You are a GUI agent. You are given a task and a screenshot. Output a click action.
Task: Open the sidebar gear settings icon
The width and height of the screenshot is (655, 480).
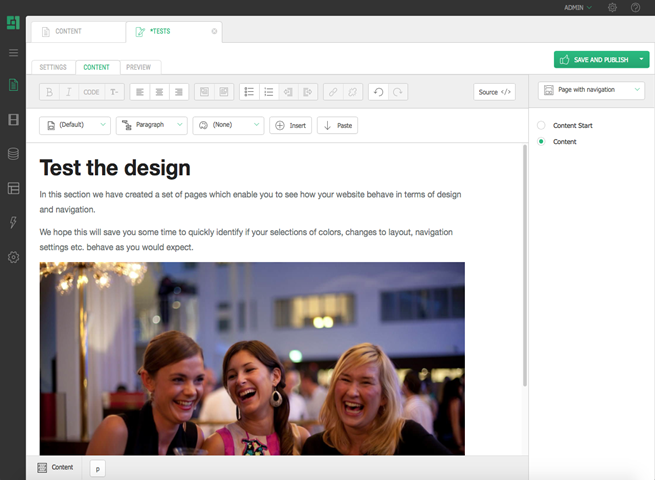pos(13,257)
